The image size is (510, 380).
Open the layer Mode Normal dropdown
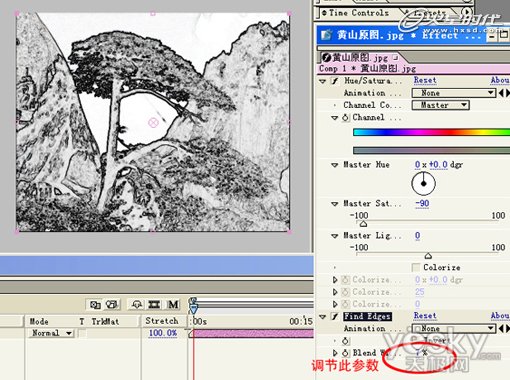point(51,333)
